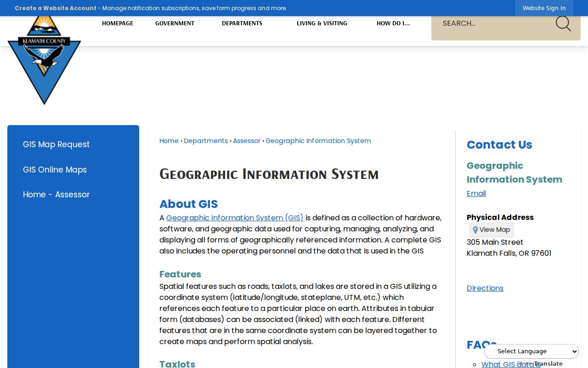Open the Living & Visiting menu
588x368 pixels.
tap(322, 23)
